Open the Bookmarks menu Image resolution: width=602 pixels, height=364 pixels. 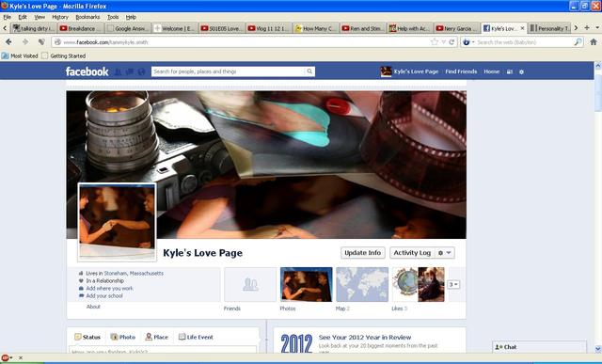[87, 17]
